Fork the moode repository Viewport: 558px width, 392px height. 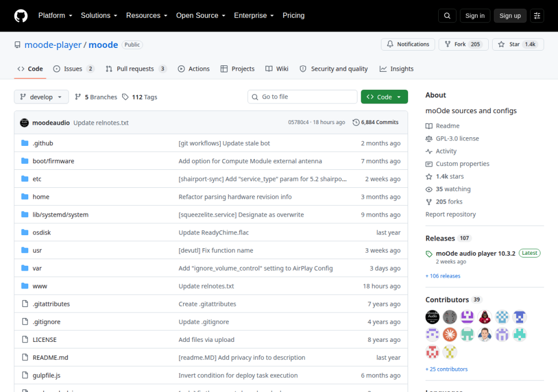click(463, 44)
